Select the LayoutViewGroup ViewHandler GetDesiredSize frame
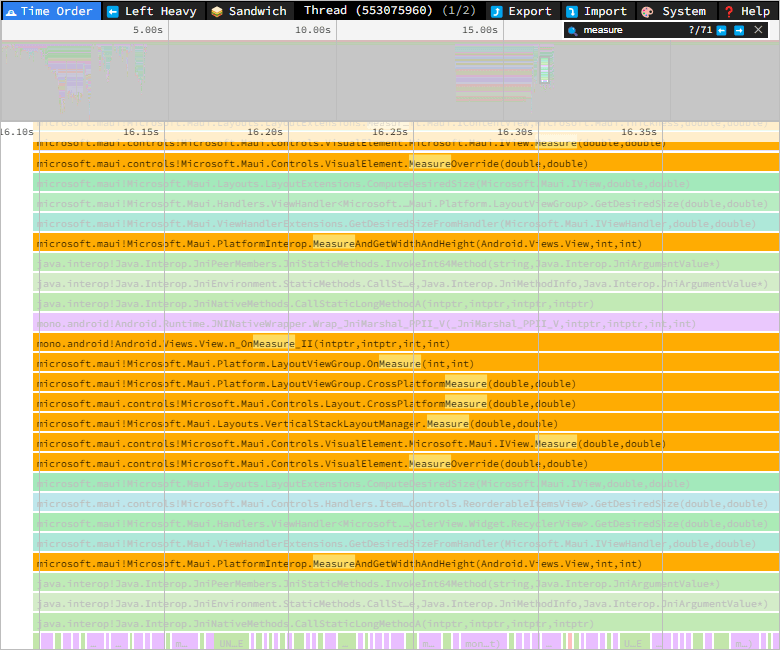Image resolution: width=780 pixels, height=650 pixels. [406, 203]
